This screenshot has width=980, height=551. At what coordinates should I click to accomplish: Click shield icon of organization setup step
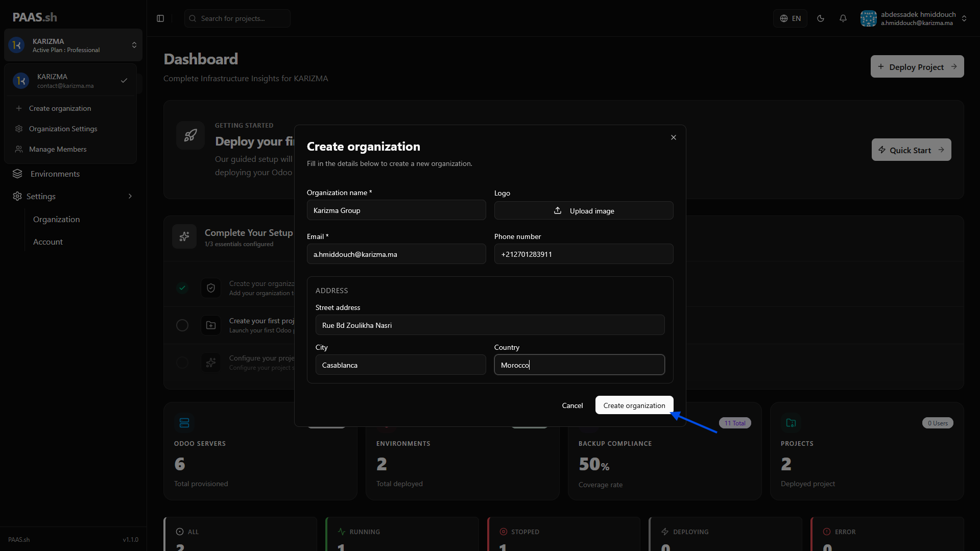pos(211,288)
